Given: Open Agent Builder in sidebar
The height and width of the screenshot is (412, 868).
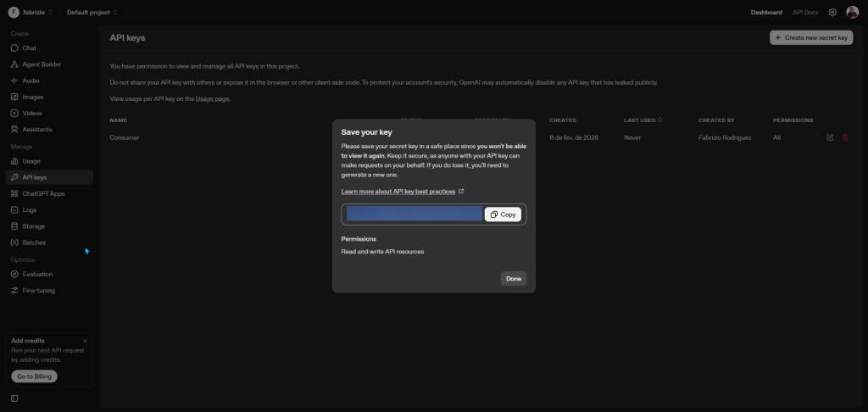Looking at the screenshot, I should click(x=42, y=64).
